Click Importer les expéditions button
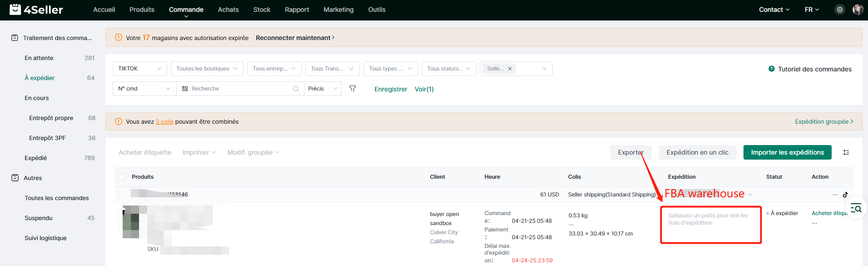Image resolution: width=868 pixels, height=266 pixels. pos(788,152)
